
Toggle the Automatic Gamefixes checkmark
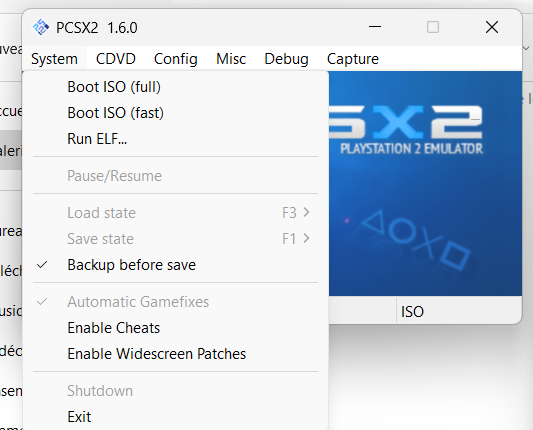pos(42,302)
